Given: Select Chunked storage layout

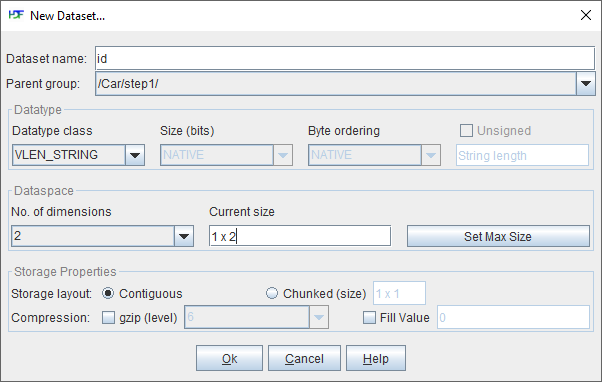Looking at the screenshot, I should coord(272,293).
